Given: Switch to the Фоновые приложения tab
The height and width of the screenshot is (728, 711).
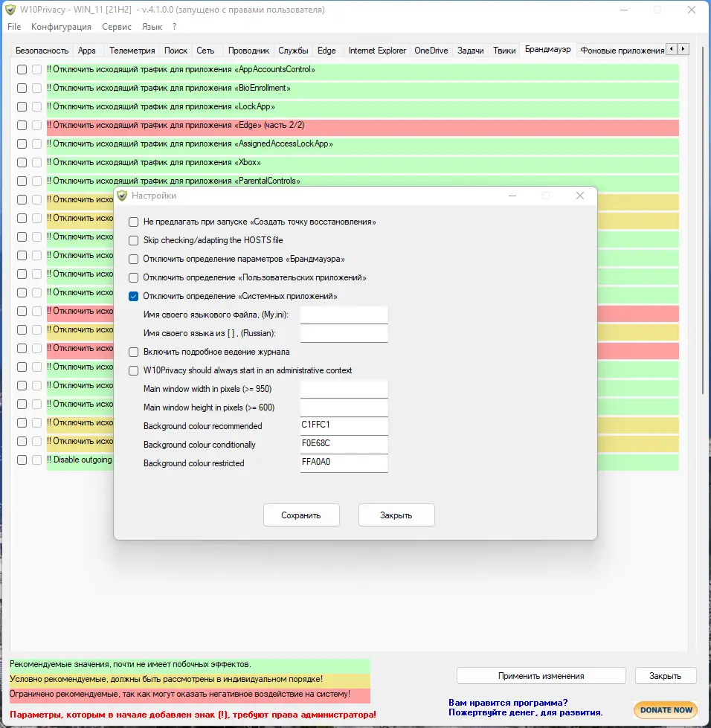Looking at the screenshot, I should point(622,51).
